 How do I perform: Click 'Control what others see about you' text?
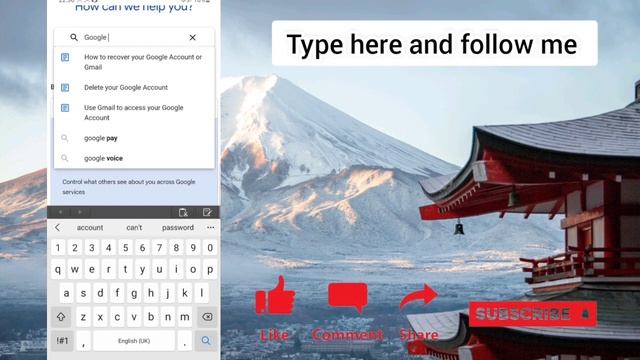pyautogui.click(x=129, y=187)
